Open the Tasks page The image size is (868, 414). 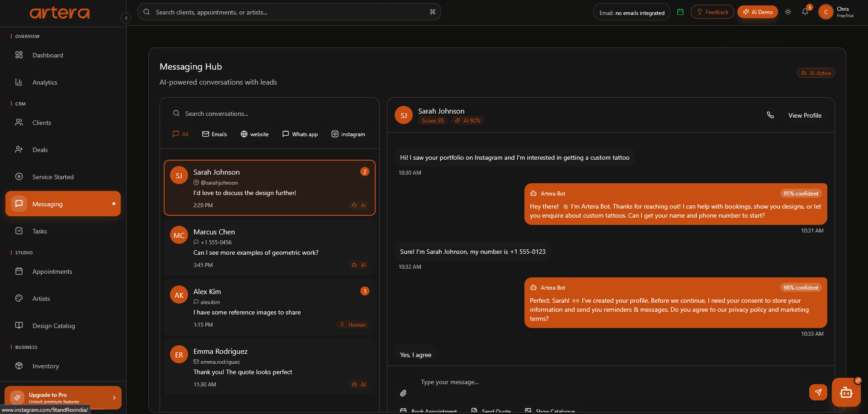coord(63,231)
